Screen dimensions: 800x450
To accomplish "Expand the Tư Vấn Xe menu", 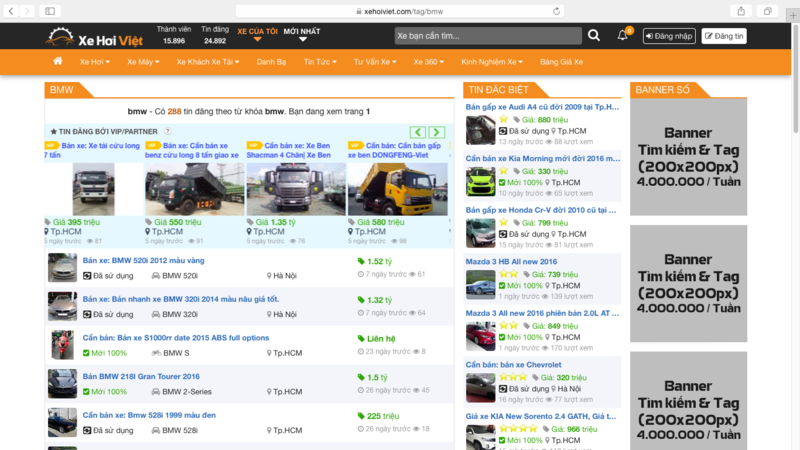I will pos(375,62).
